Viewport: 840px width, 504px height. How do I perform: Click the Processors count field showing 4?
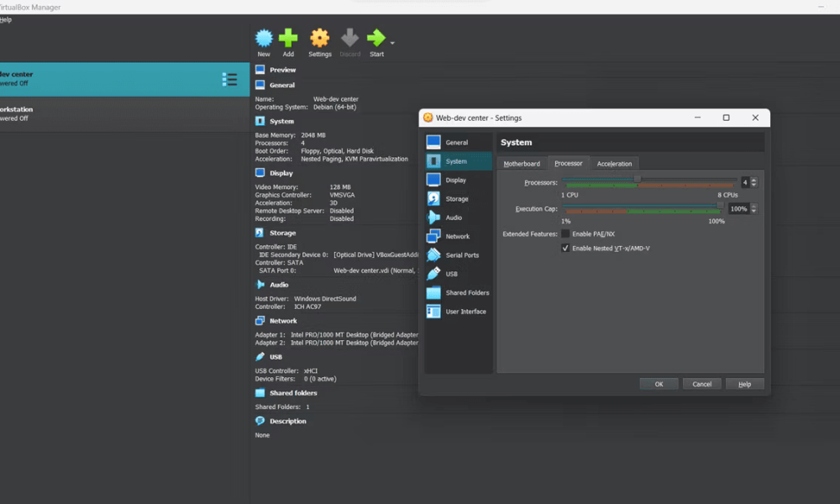pos(744,182)
